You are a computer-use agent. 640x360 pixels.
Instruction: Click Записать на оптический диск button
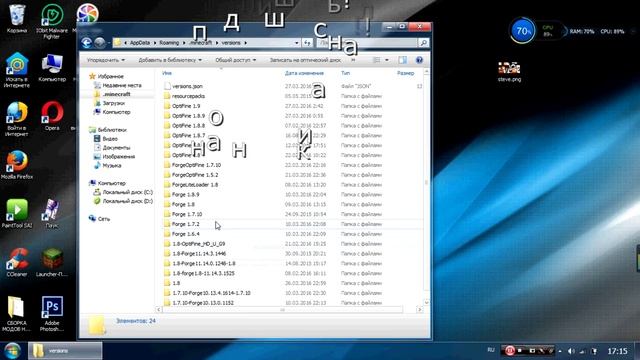point(305,60)
